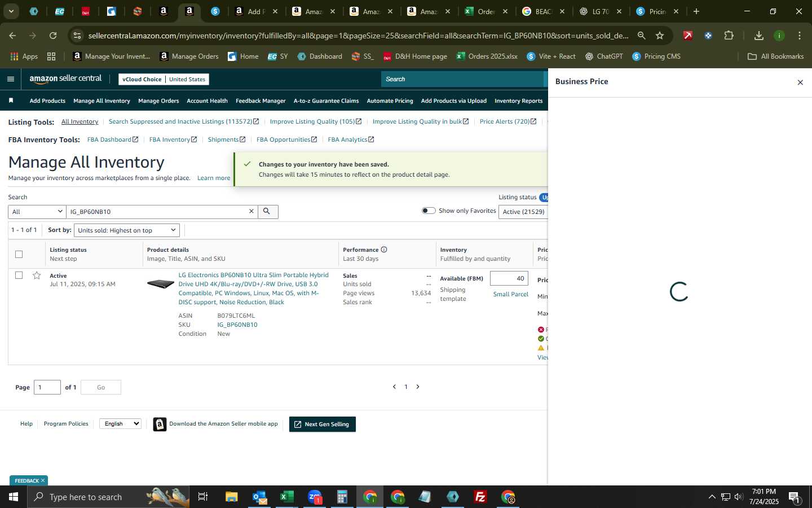Reload the browser page
812x508 pixels.
pyautogui.click(x=53, y=36)
